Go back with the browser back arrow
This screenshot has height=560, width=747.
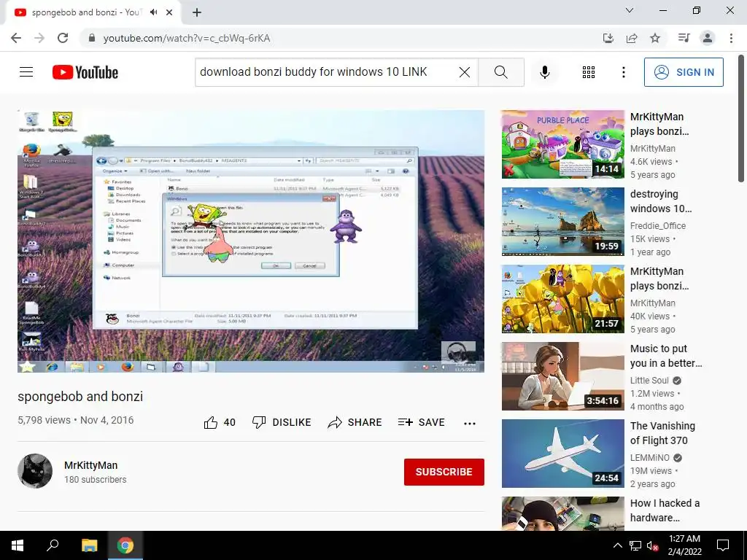point(16,38)
